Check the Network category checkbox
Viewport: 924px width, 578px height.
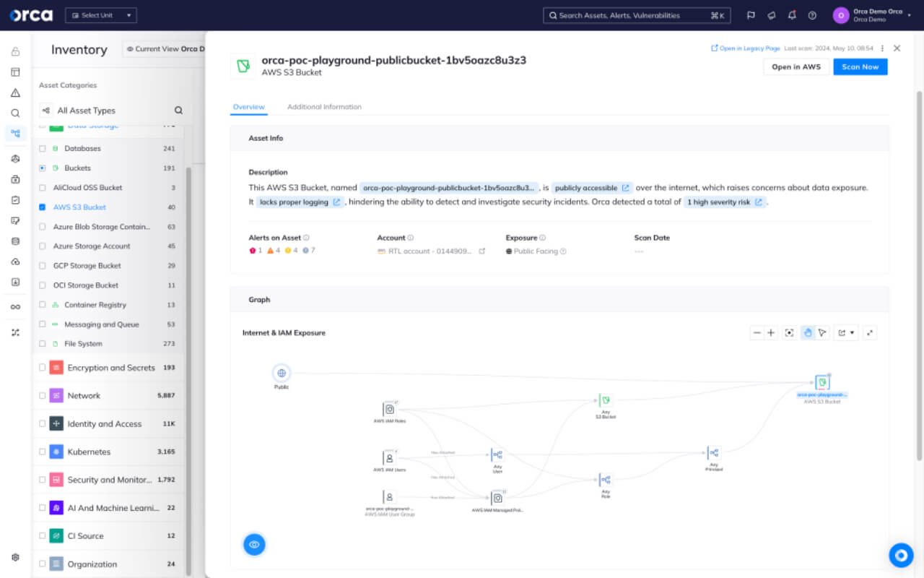point(42,396)
